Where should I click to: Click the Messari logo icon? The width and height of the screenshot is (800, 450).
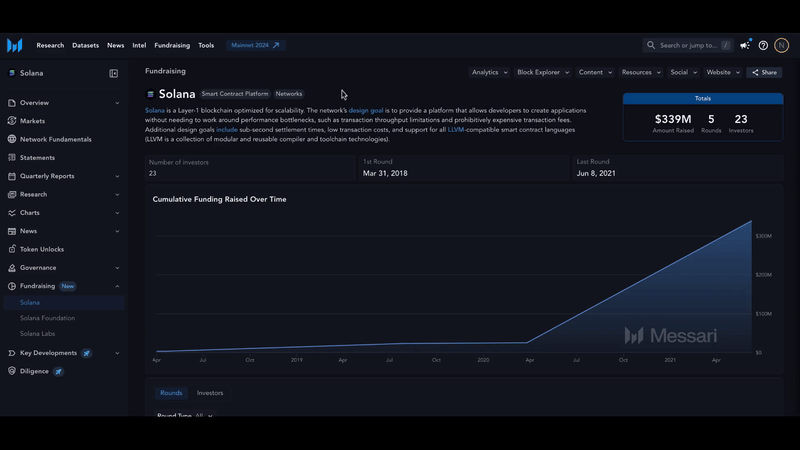tap(14, 45)
